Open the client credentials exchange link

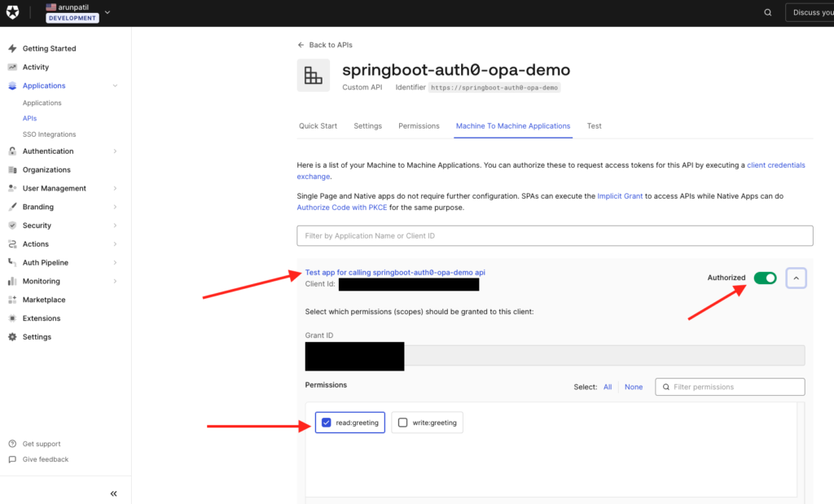tap(775, 165)
